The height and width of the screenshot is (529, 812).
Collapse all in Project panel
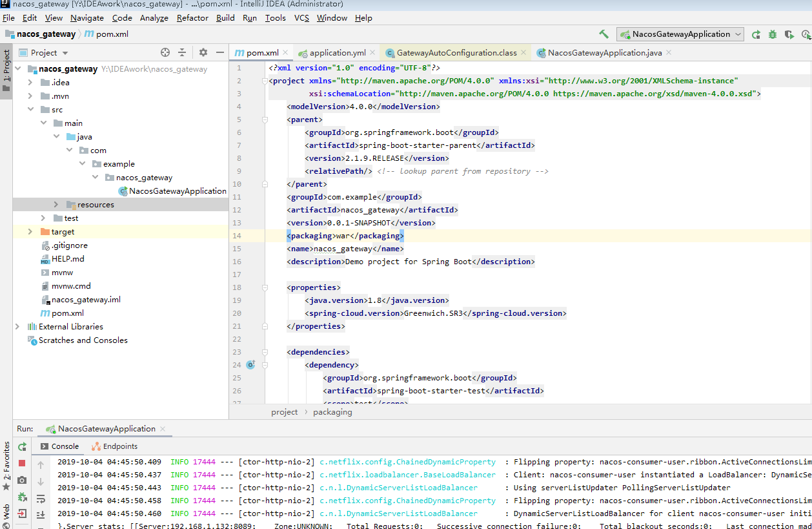(182, 52)
